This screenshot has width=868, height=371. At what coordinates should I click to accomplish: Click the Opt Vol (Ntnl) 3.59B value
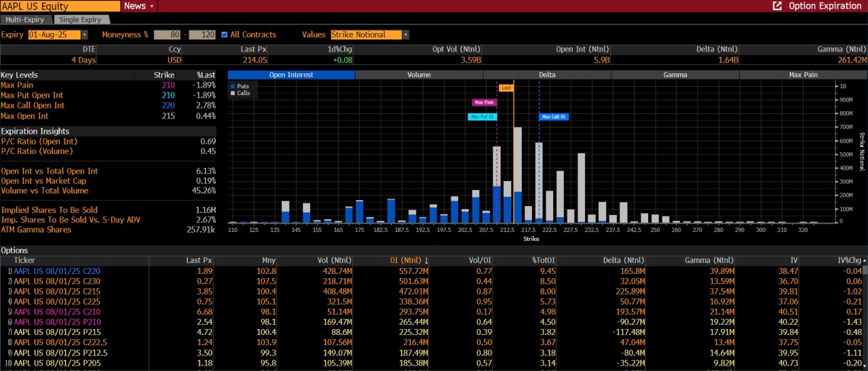(x=471, y=60)
